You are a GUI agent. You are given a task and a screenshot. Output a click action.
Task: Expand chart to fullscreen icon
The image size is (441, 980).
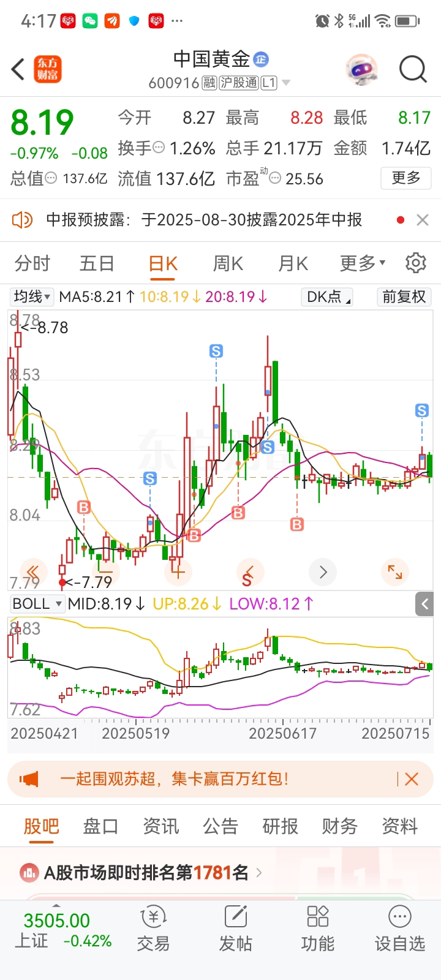coord(395,573)
